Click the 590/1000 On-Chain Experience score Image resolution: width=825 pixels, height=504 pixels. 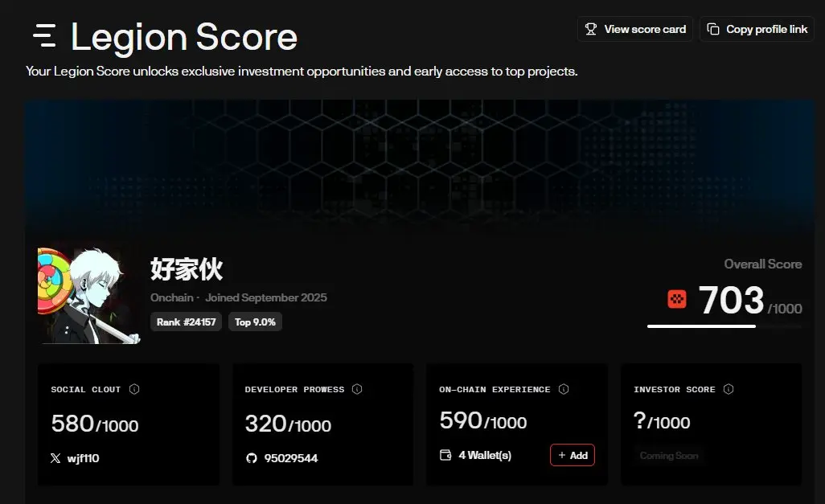click(x=483, y=420)
